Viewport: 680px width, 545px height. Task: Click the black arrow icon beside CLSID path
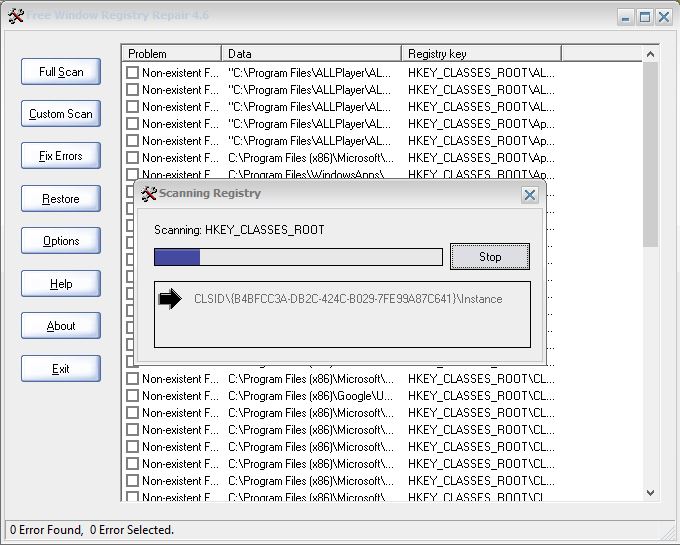(170, 299)
